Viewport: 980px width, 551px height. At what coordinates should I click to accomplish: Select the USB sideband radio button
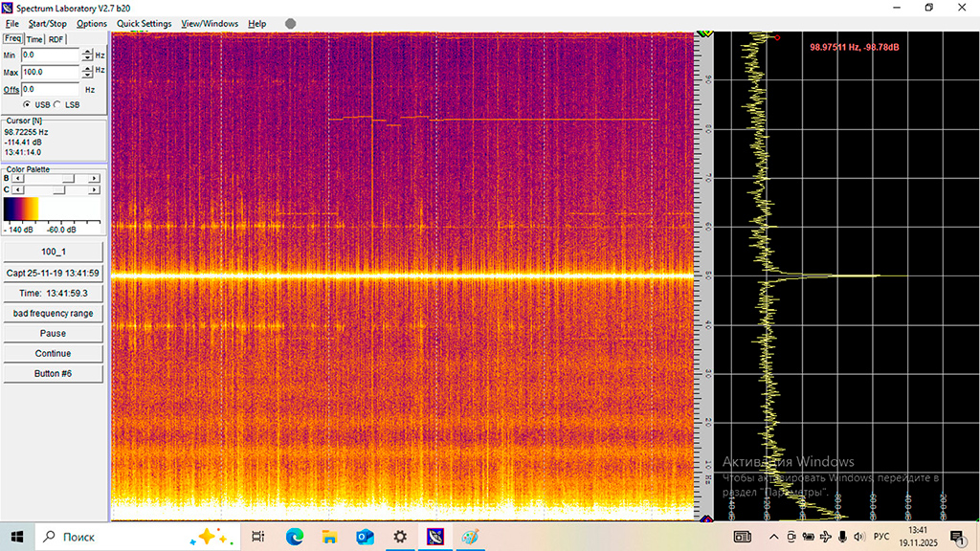[27, 104]
